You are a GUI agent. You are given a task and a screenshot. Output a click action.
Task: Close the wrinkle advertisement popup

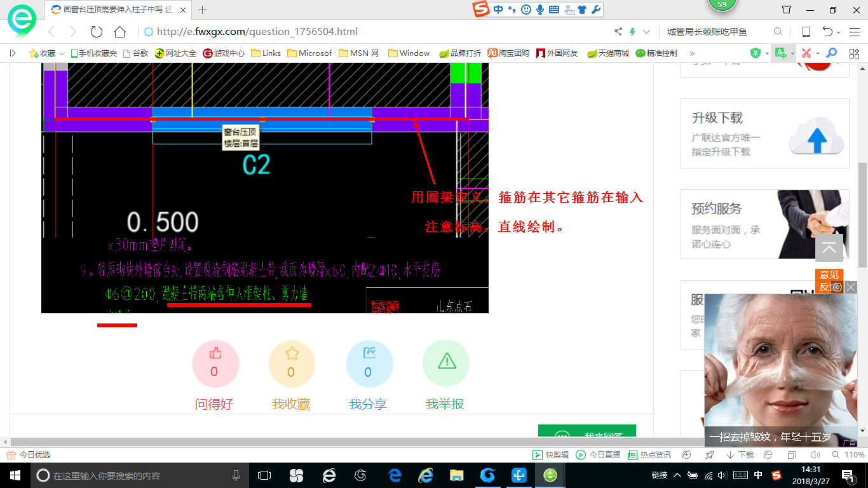(851, 287)
